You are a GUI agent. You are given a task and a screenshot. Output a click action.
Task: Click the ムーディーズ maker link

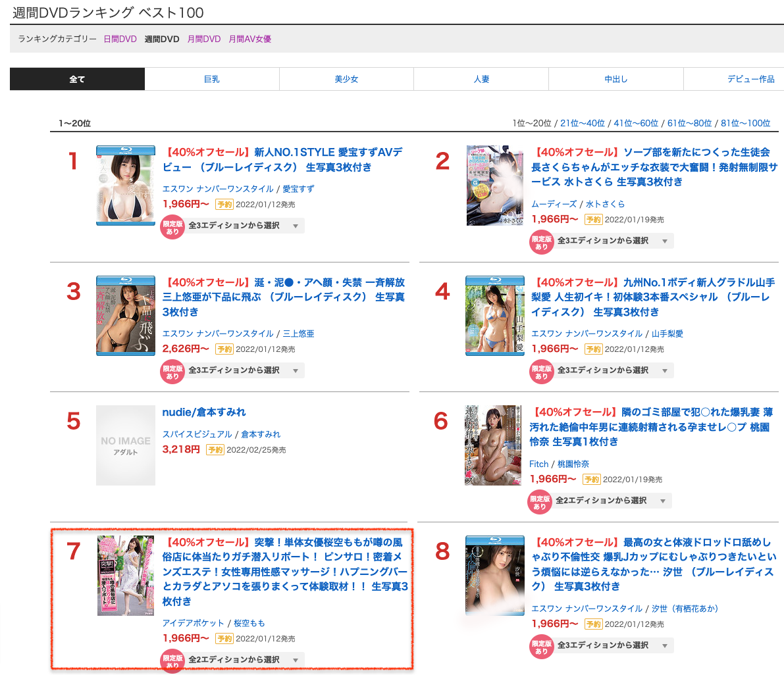coord(554,204)
